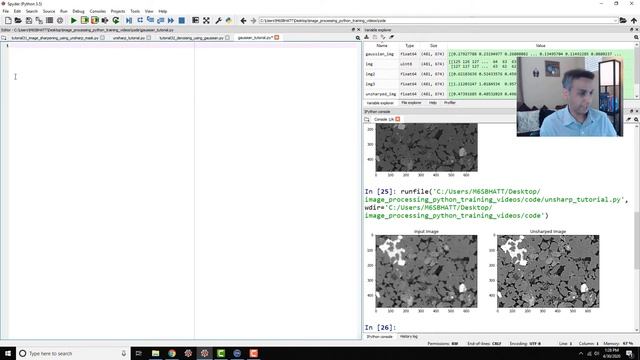This screenshot has height=360, width=640.
Task: Open the Consoles menu
Action: click(98, 11)
